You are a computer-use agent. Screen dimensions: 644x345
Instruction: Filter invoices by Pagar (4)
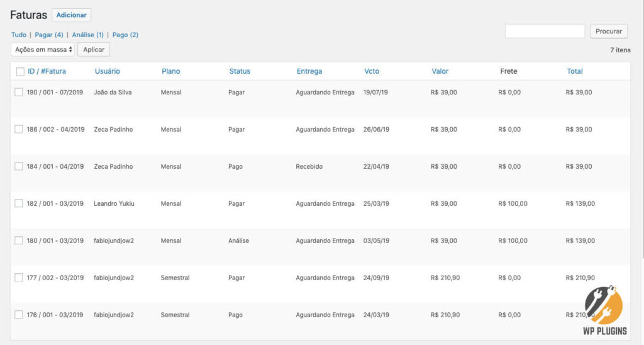(49, 35)
